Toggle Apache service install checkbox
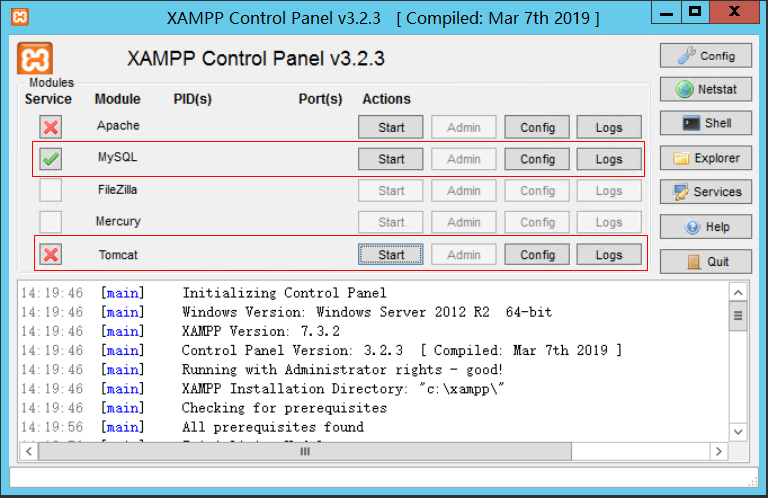This screenshot has height=498, width=768. tap(50, 127)
